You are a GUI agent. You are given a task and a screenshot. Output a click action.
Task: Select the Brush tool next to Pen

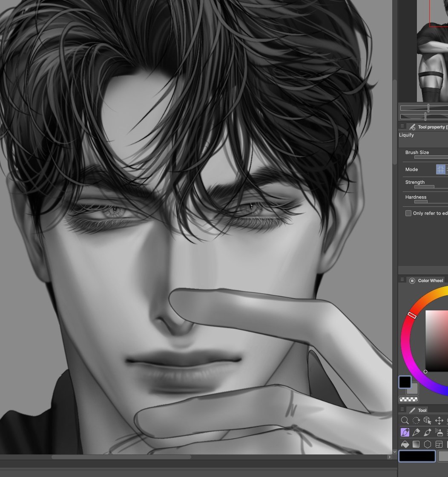coord(428,432)
